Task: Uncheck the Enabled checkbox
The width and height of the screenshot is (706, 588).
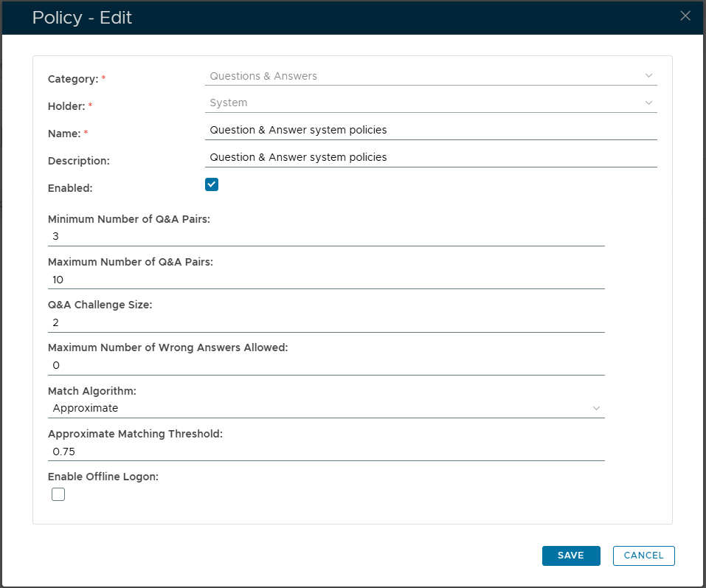Action: point(212,184)
